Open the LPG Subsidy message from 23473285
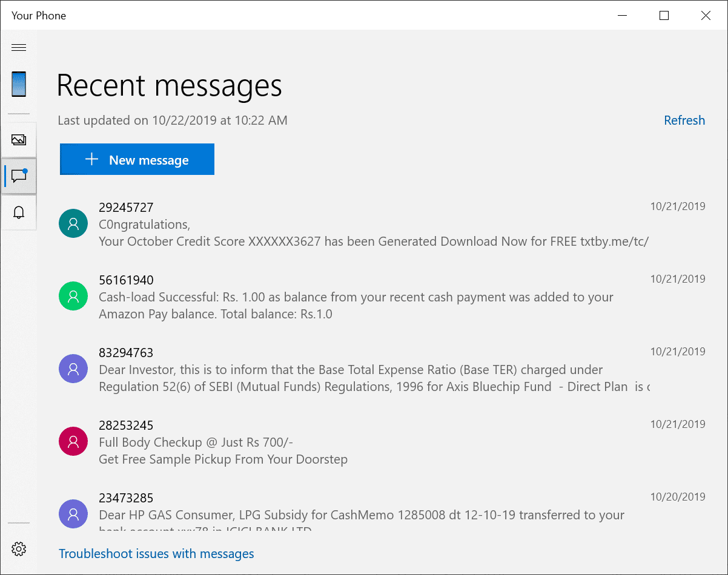The height and width of the screenshot is (575, 728). click(x=303, y=514)
